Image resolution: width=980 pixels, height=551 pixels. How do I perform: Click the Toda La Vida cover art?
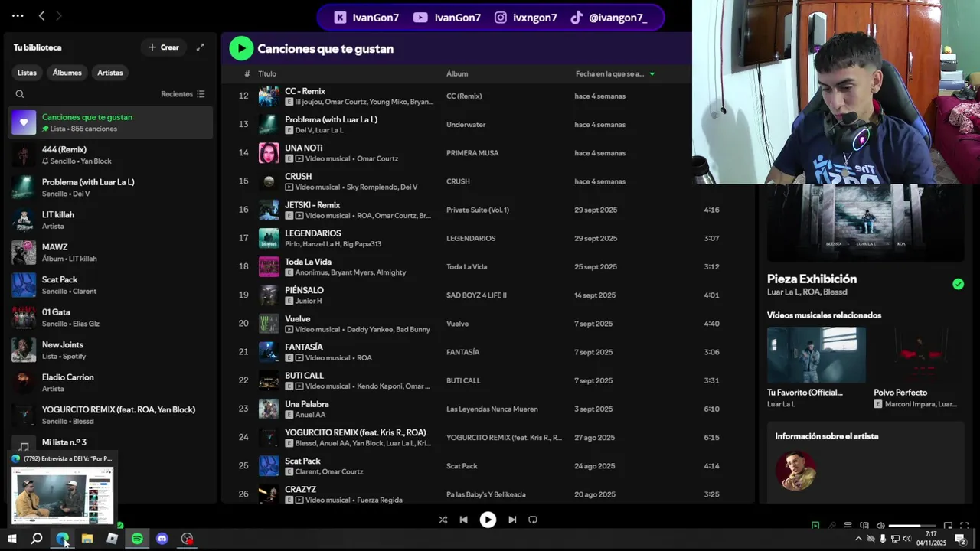click(269, 266)
